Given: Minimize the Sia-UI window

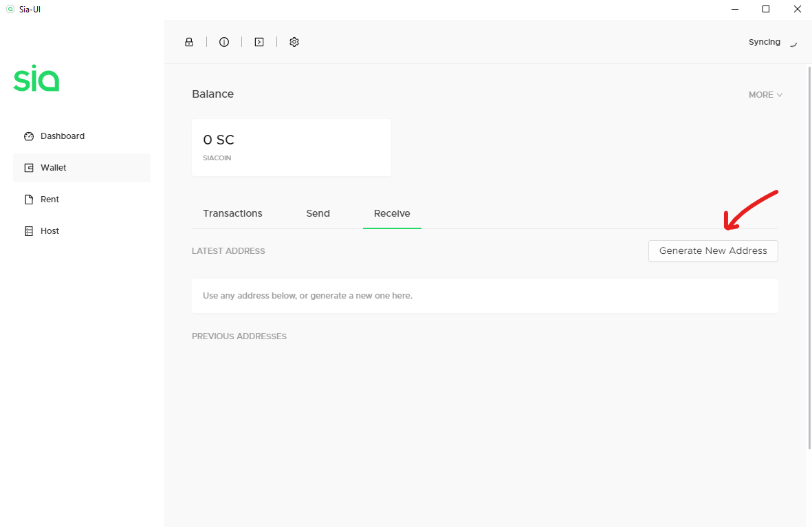Looking at the screenshot, I should (x=735, y=10).
